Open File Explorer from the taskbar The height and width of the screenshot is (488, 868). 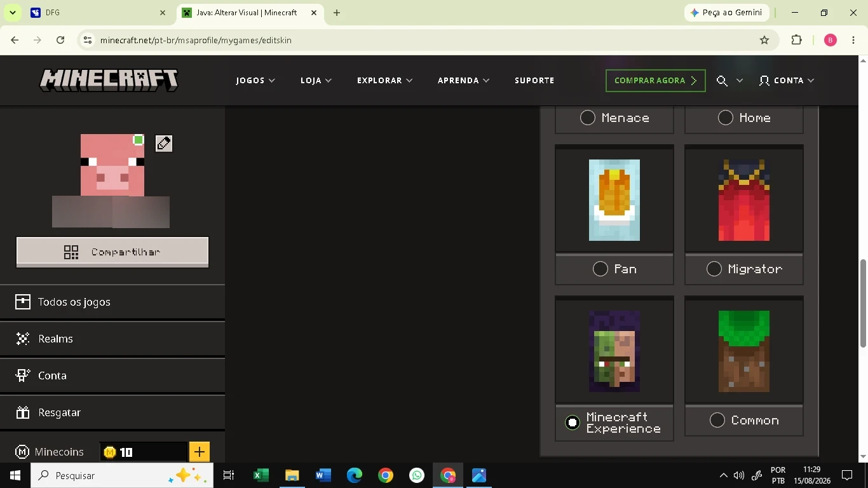tap(292, 475)
